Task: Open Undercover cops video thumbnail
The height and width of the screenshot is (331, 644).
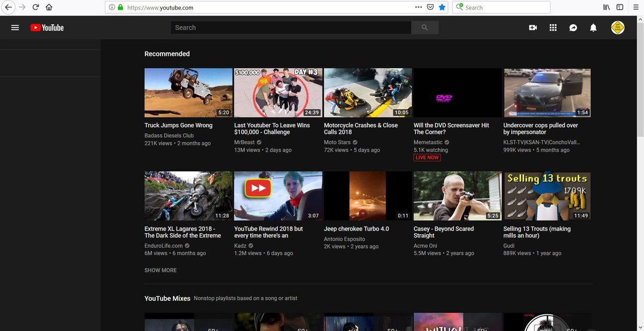Action: (x=547, y=92)
